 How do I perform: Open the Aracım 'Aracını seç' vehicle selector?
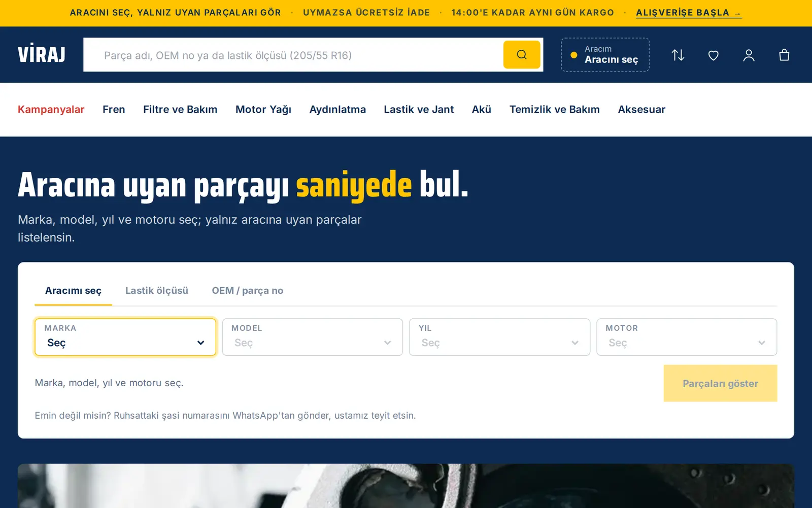click(x=605, y=55)
